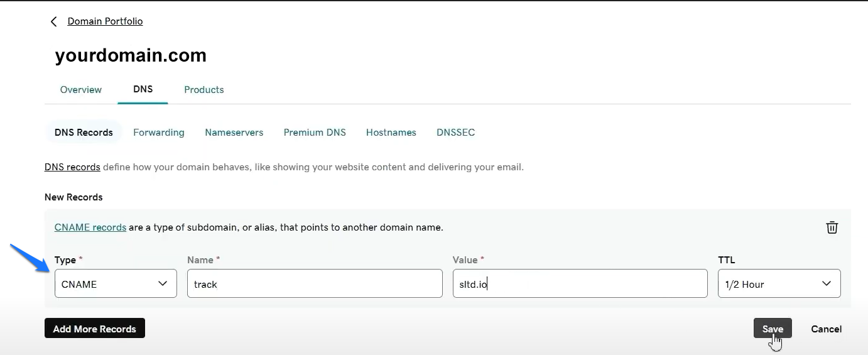Viewport: 868px width, 355px height.
Task: Open the Products tab
Action: tap(203, 90)
